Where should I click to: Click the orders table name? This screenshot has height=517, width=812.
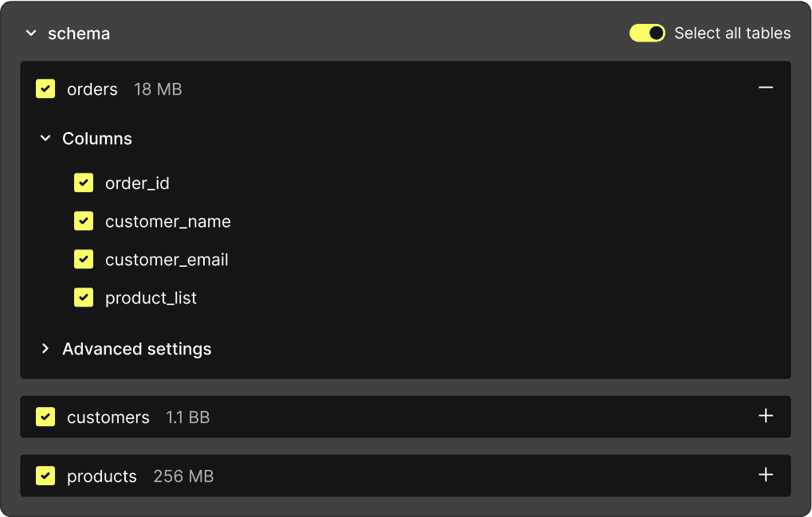92,89
